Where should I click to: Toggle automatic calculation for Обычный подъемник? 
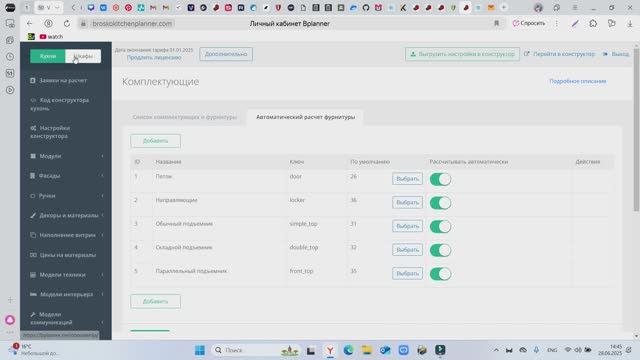click(x=440, y=227)
